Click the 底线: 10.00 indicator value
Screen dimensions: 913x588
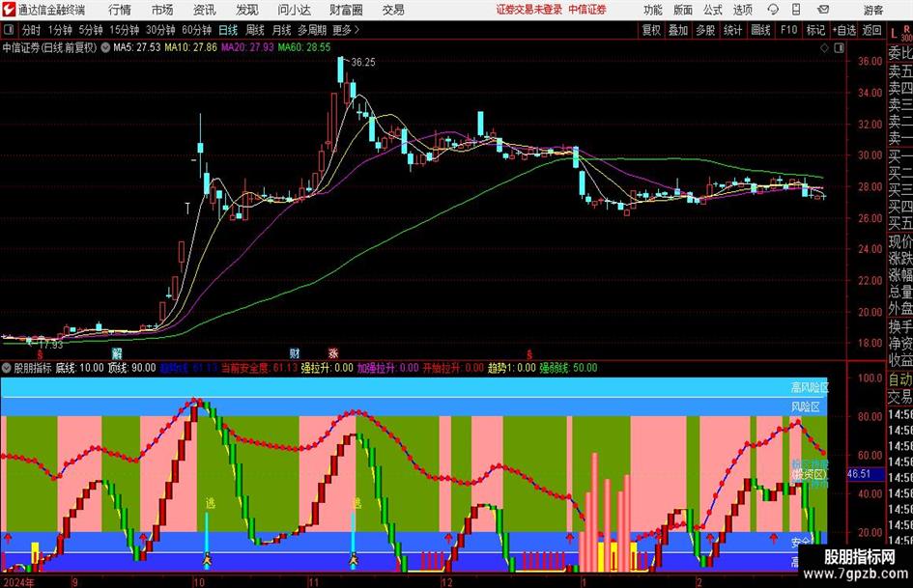[79, 368]
